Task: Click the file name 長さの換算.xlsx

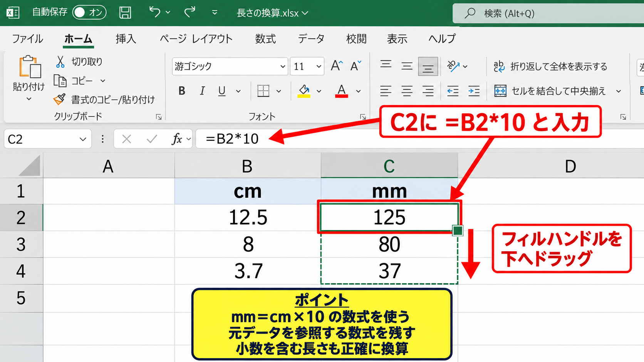Action: tap(268, 13)
